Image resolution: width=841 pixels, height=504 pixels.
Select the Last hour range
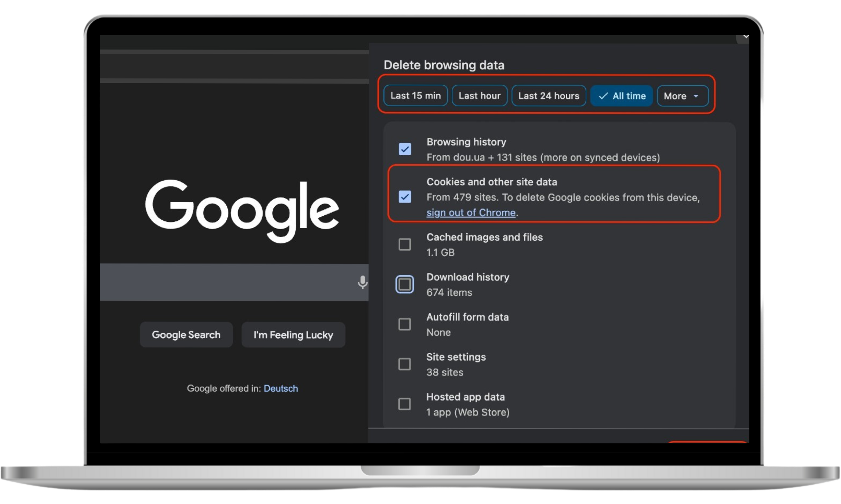coord(479,95)
